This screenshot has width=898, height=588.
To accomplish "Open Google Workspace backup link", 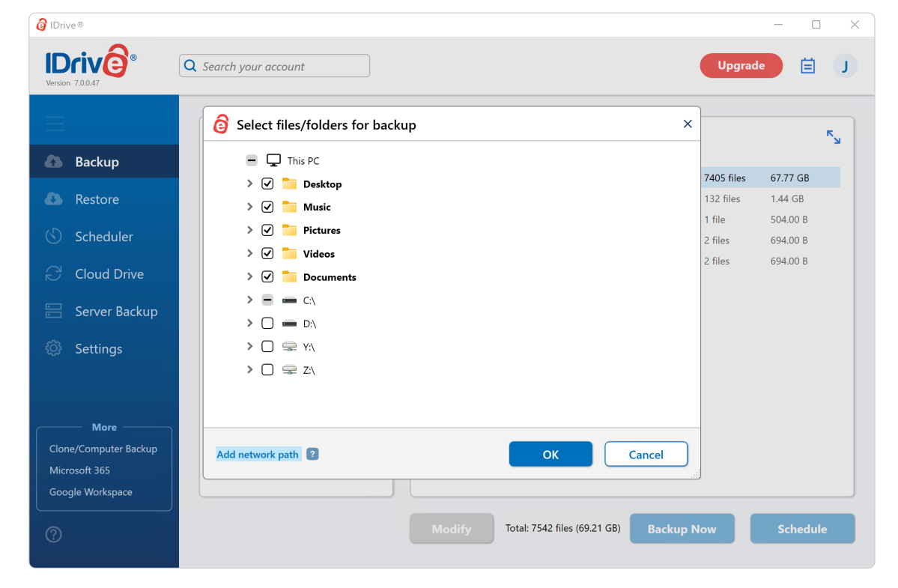I will (x=91, y=492).
